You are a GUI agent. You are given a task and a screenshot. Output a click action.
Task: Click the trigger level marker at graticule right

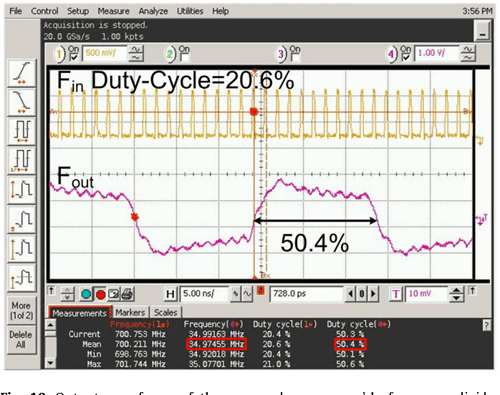tap(481, 220)
